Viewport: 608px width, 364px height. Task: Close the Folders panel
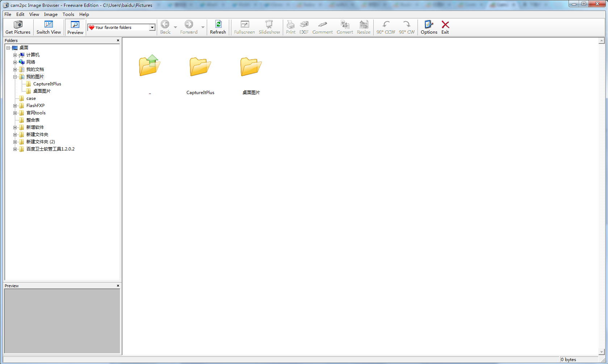pyautogui.click(x=118, y=41)
